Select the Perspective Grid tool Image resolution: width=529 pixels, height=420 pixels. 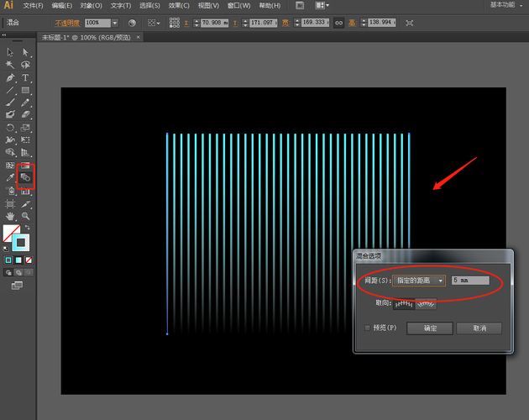click(x=25, y=152)
